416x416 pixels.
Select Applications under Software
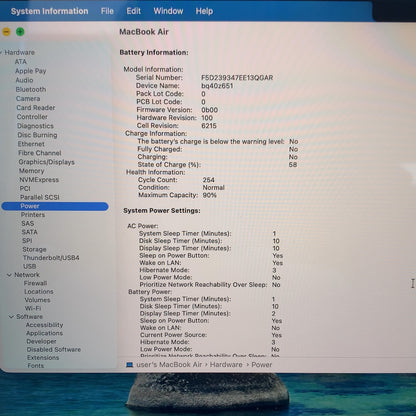point(44,333)
